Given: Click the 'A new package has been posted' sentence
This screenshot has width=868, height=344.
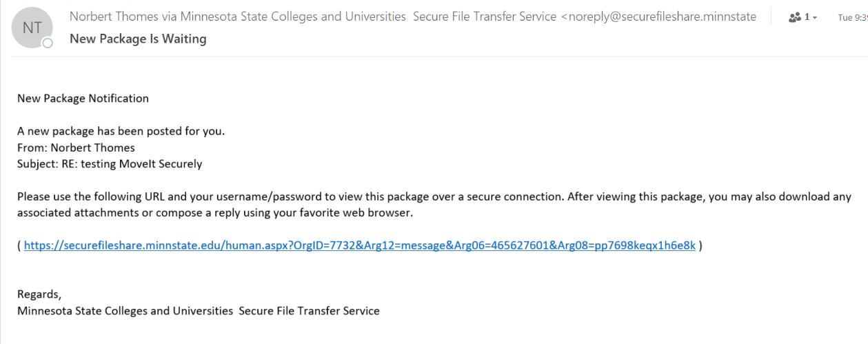Looking at the screenshot, I should 121,131.
